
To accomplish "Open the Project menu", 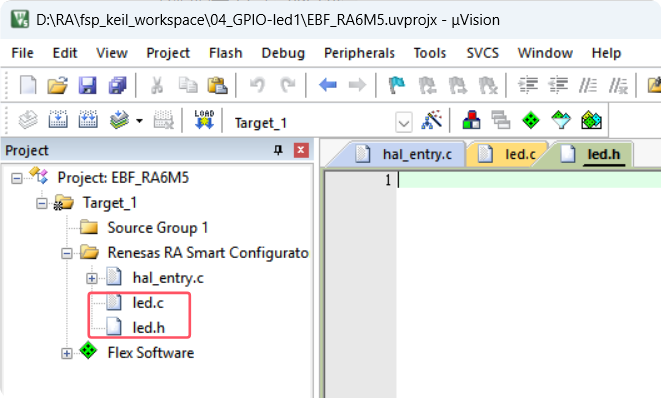I will click(x=168, y=53).
